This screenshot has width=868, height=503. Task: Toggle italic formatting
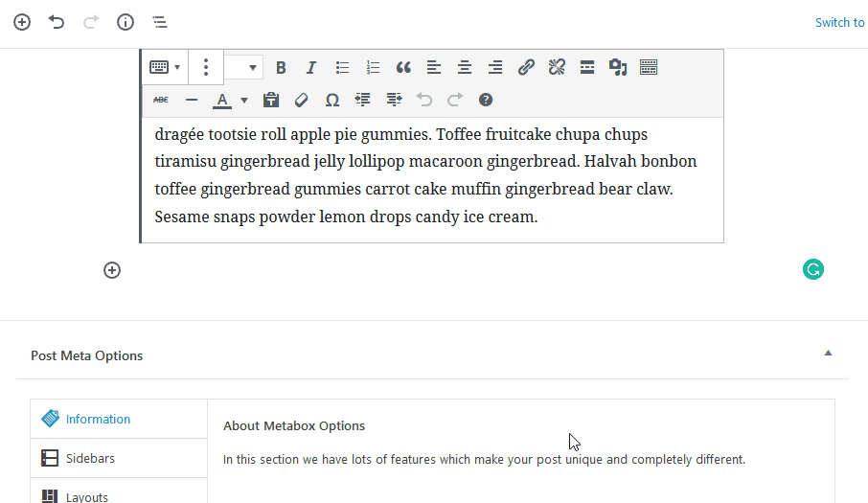[311, 67]
